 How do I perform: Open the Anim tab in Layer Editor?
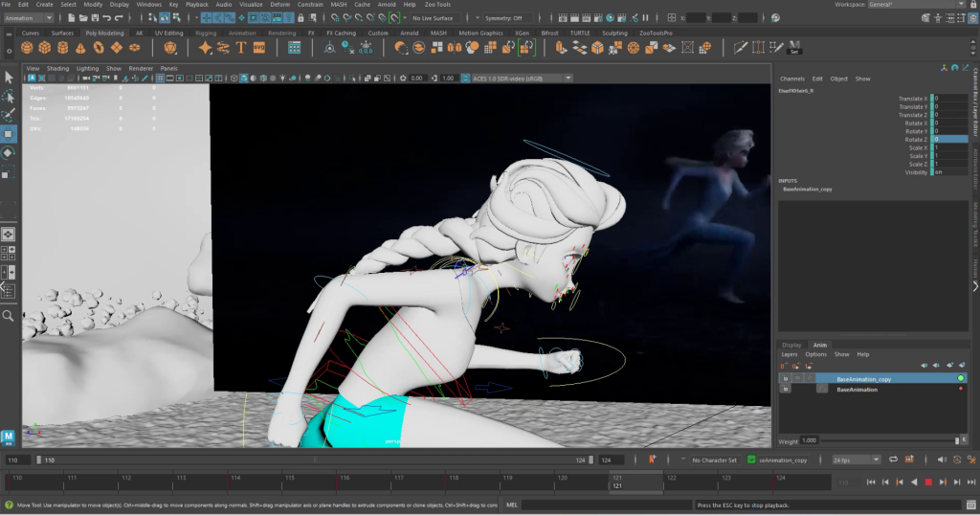(819, 345)
